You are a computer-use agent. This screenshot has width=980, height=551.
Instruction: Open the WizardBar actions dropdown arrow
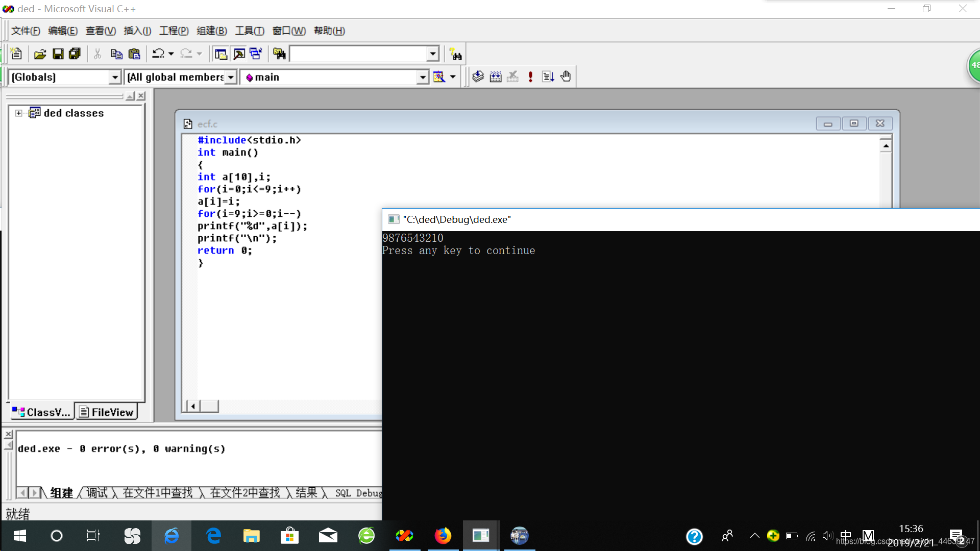point(453,77)
